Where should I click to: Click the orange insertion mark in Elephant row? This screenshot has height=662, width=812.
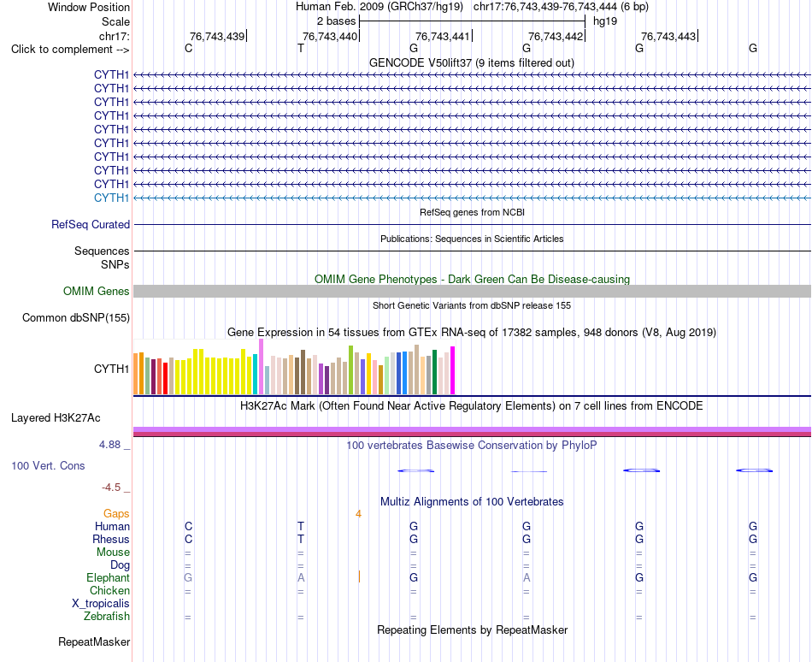[x=359, y=576]
